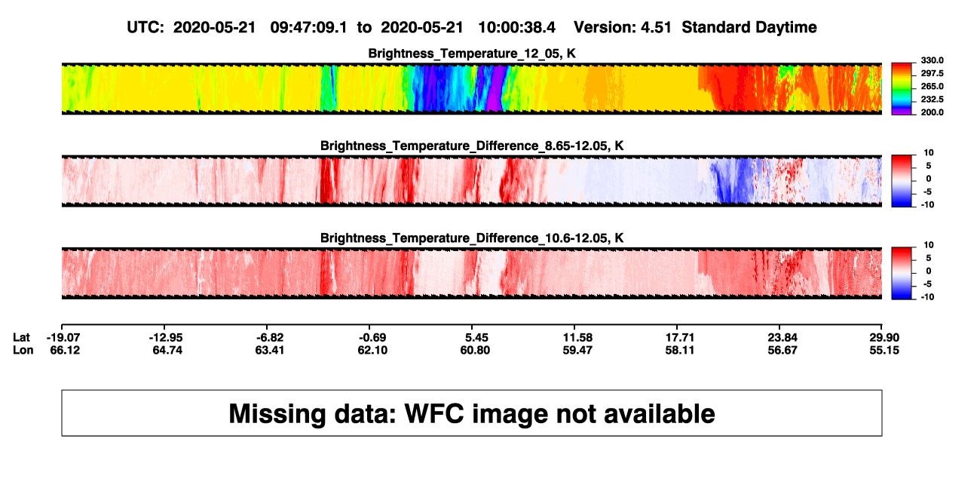This screenshot has width=980, height=503.
Task: Click the 'Missing data: WFC image not available' box
Action: (472, 413)
